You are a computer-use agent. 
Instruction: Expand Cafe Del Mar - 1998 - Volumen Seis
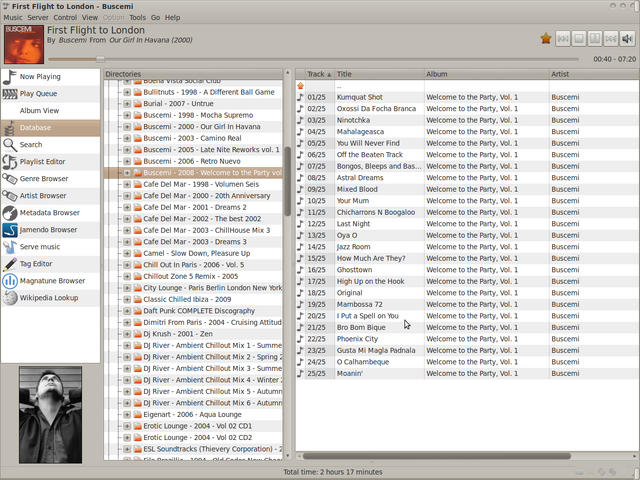(x=127, y=184)
